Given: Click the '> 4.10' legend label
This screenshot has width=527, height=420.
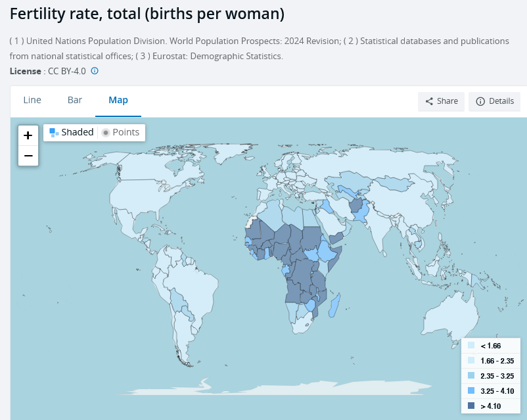Looking at the screenshot, I should (491, 406).
